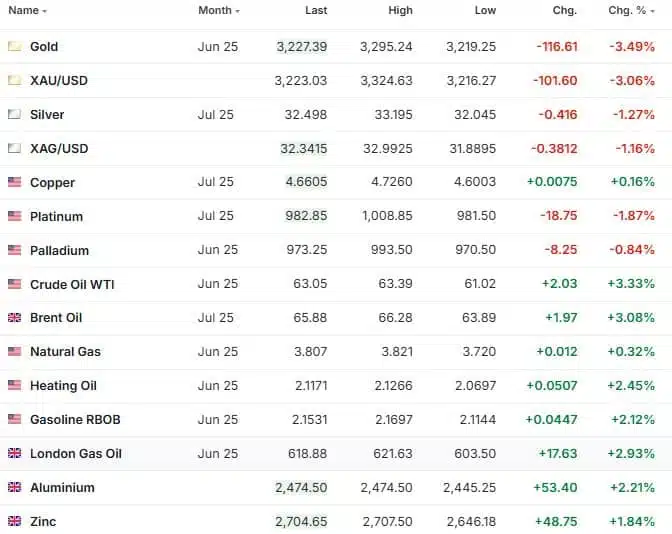Open the London Gas Oil link

click(76, 454)
